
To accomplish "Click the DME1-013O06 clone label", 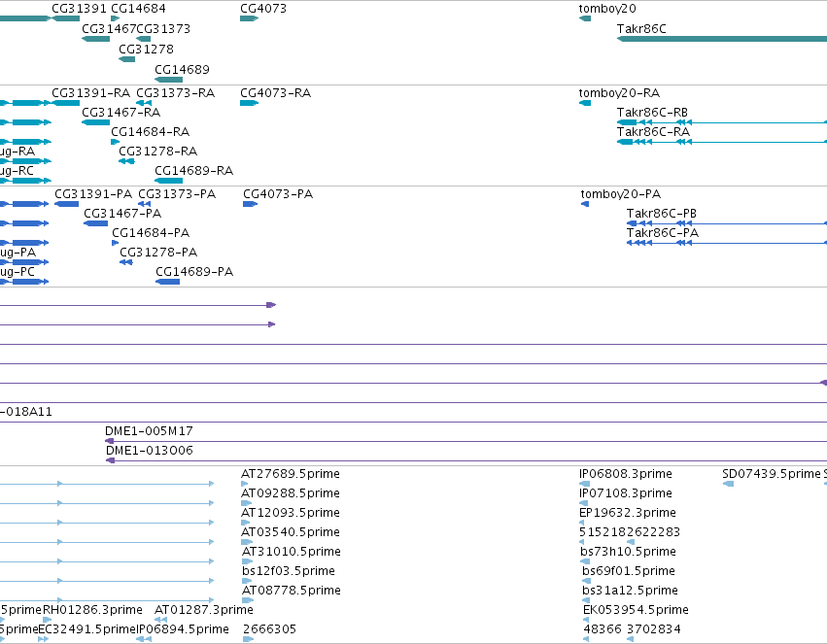I will [150, 451].
